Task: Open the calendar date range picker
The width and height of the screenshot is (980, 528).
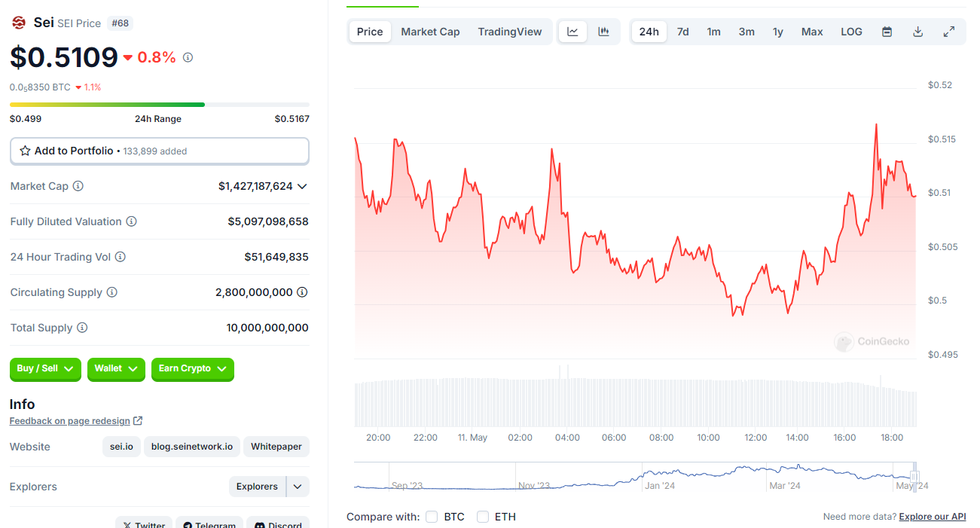Action: pyautogui.click(x=887, y=32)
